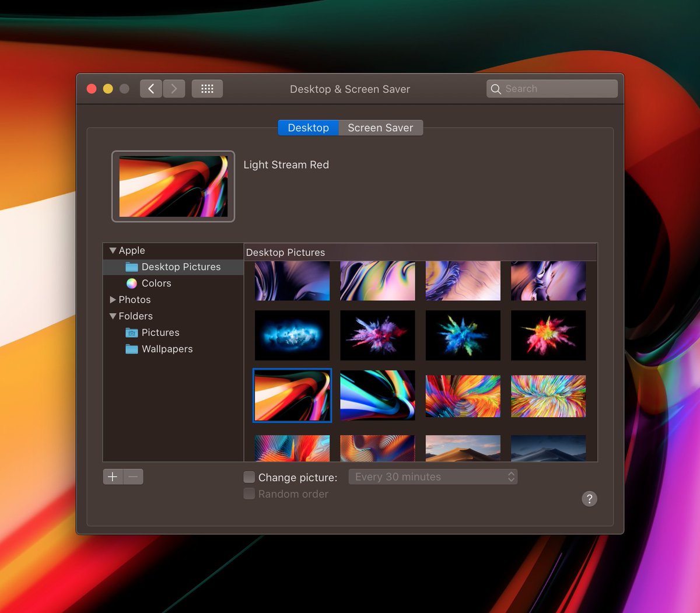Go forward with the right chevron button
This screenshot has width=700, height=613.
[x=174, y=89]
